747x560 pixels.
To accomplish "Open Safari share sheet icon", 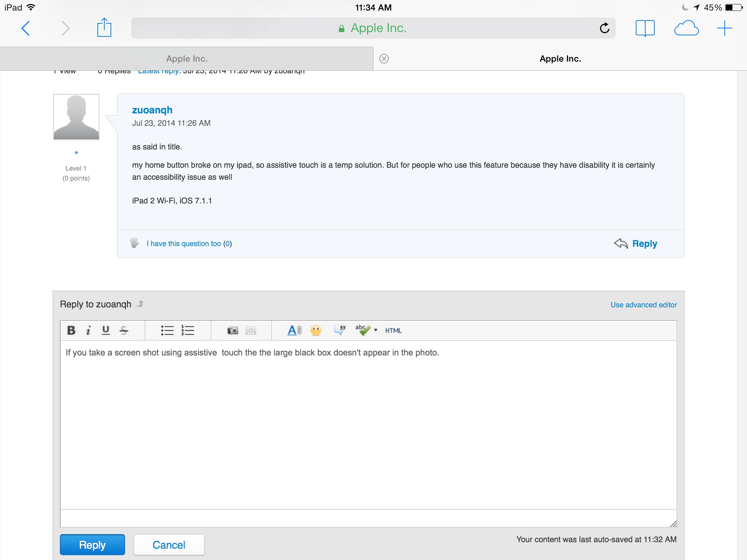I will pos(104,28).
